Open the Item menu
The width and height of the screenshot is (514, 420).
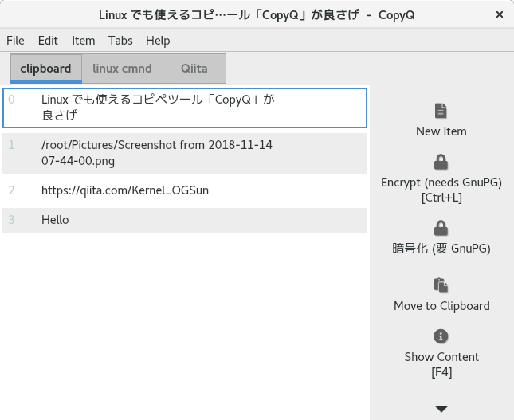83,41
